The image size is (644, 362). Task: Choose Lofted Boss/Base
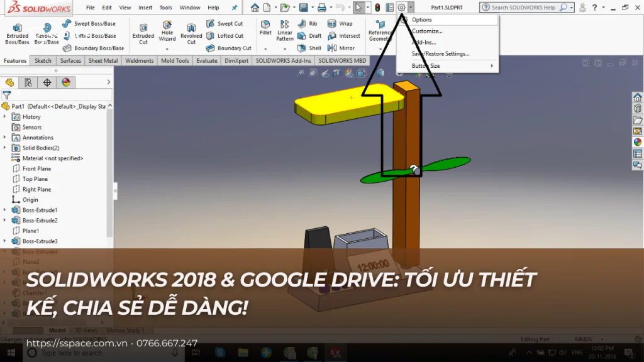[x=89, y=36]
